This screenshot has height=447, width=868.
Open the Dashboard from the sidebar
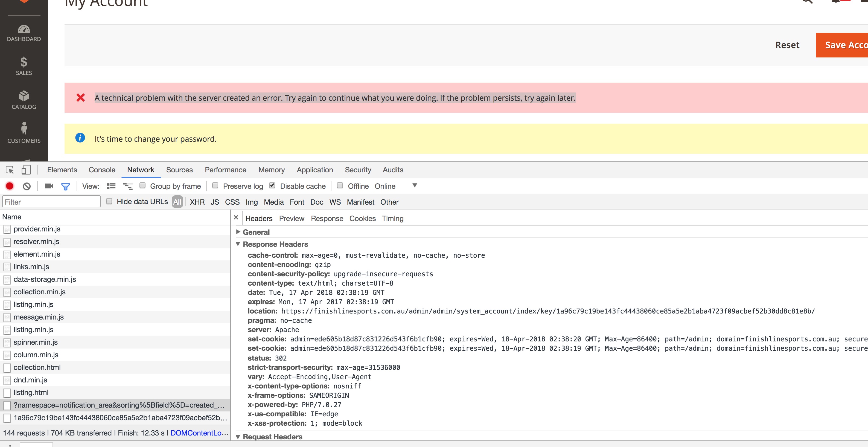point(24,32)
